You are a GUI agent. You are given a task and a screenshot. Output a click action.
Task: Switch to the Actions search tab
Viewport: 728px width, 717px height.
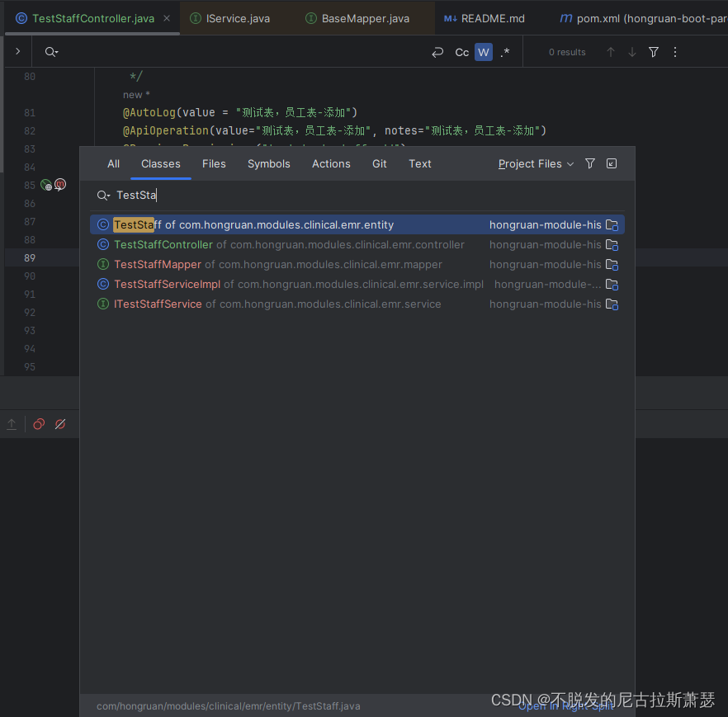[x=331, y=164]
